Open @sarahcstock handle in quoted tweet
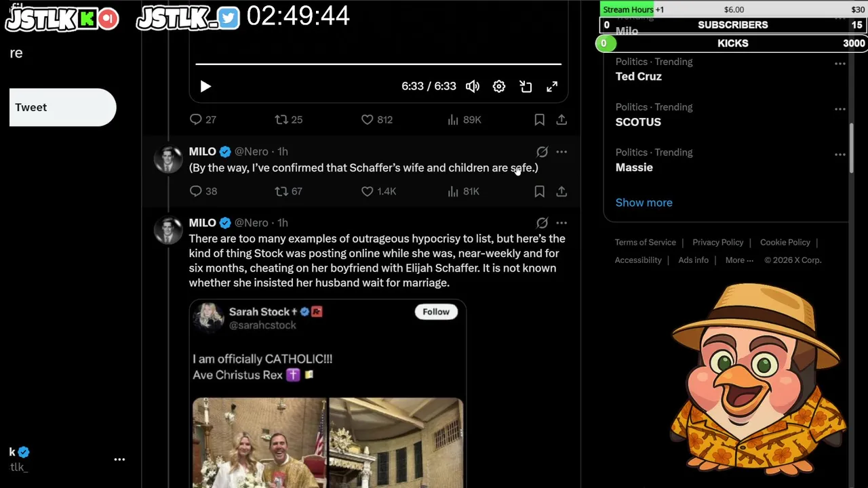This screenshot has height=488, width=868. [x=262, y=325]
